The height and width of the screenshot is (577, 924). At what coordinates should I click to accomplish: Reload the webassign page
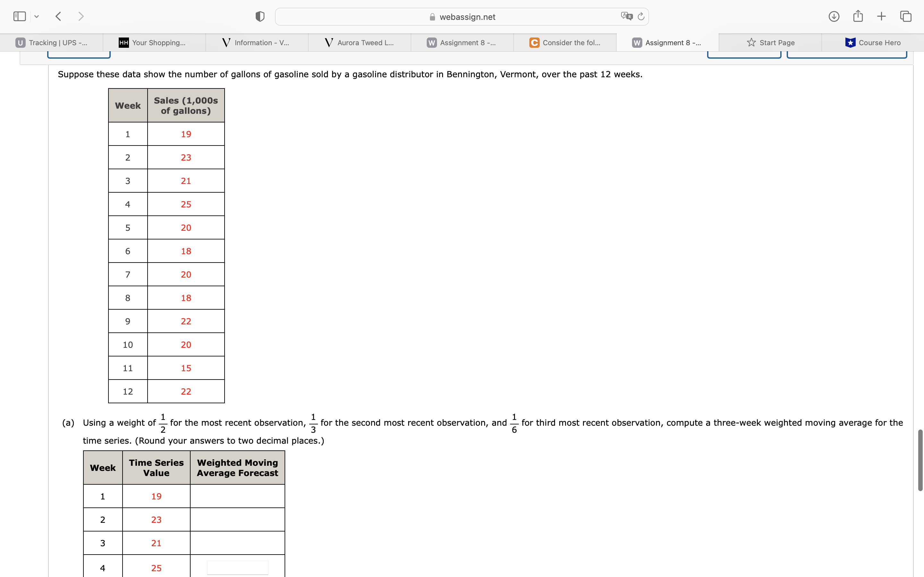pos(641,16)
